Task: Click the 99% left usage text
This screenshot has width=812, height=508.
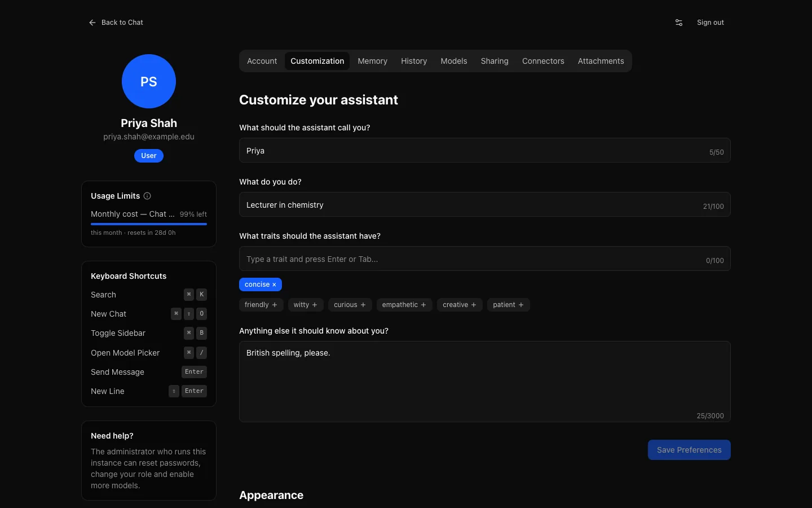Action: pos(193,214)
